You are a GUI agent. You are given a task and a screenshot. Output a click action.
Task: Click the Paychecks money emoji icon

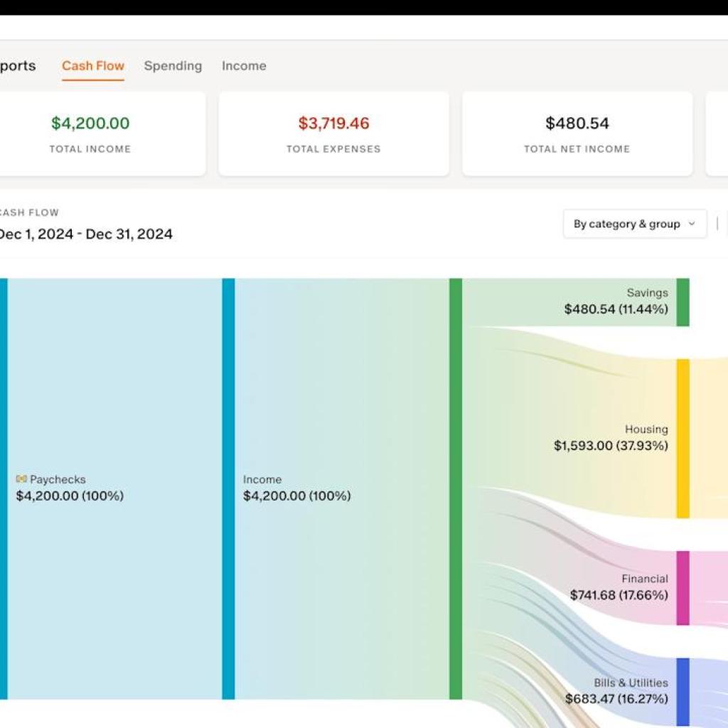tap(21, 479)
